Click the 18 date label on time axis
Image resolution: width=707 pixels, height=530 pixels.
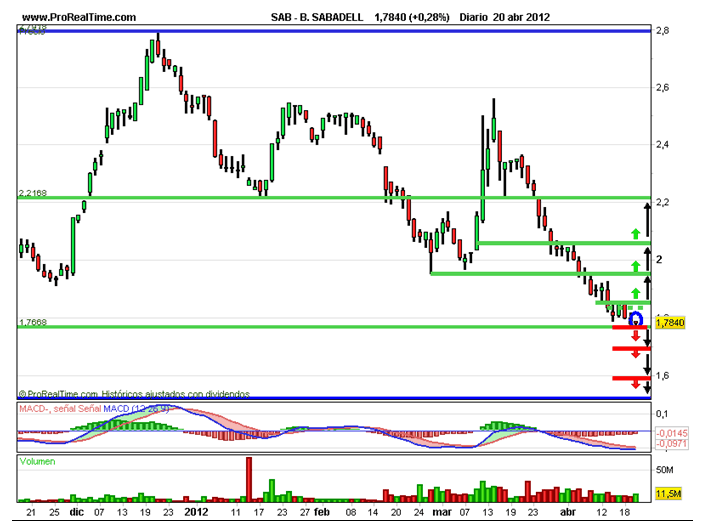(624, 512)
